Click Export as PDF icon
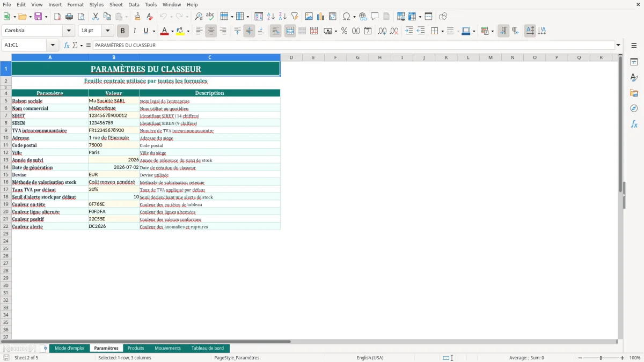This screenshot has width=644, height=362. (x=57, y=17)
